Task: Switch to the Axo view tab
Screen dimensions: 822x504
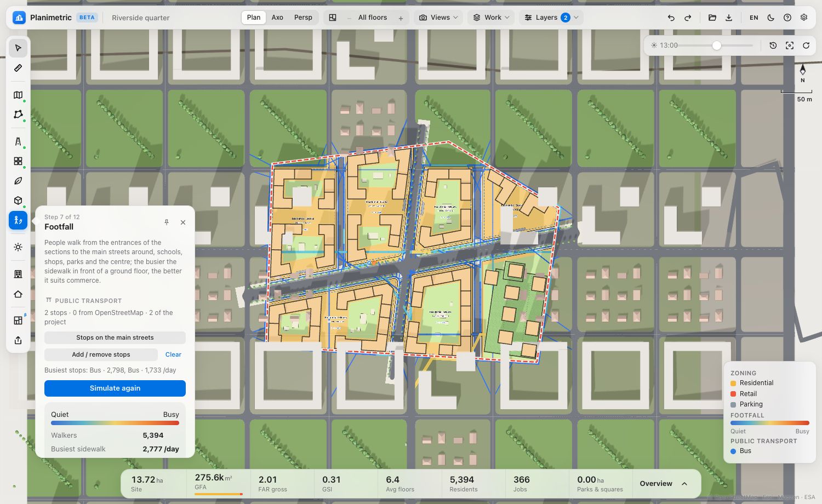Action: pyautogui.click(x=277, y=18)
